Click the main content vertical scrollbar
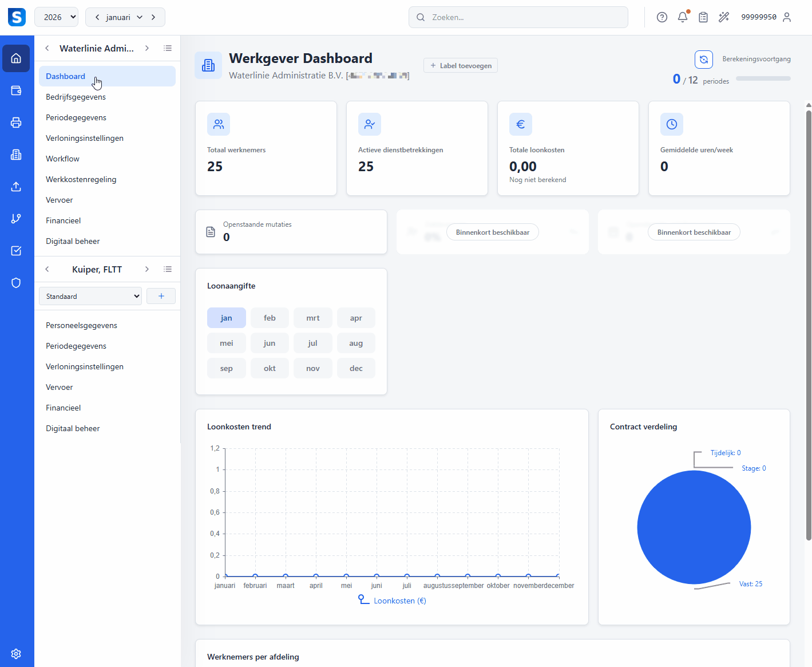 809,325
